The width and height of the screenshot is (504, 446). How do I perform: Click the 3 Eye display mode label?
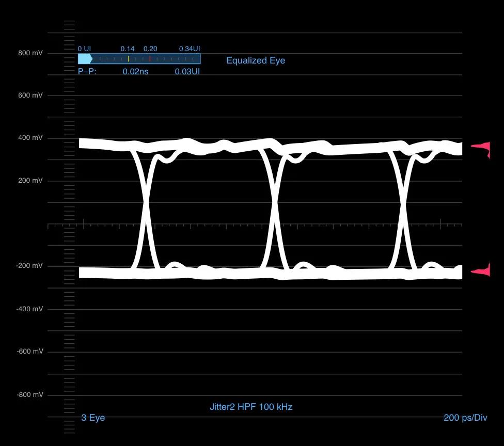(x=93, y=418)
